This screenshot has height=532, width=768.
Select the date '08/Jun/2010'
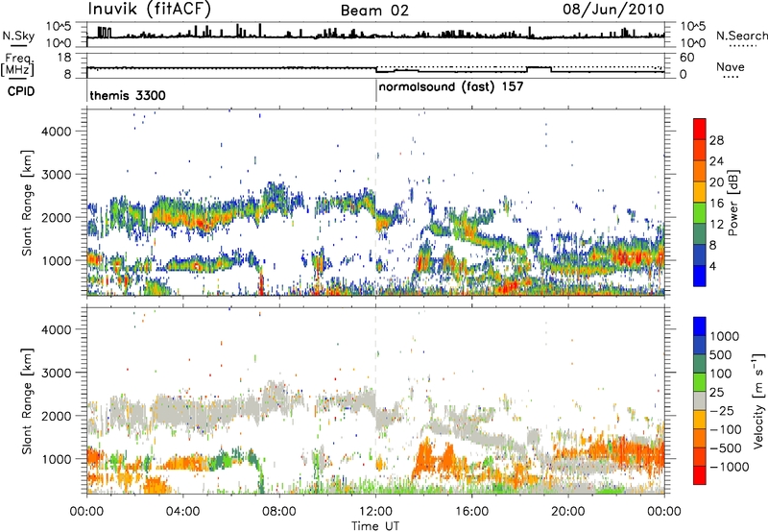click(x=613, y=10)
